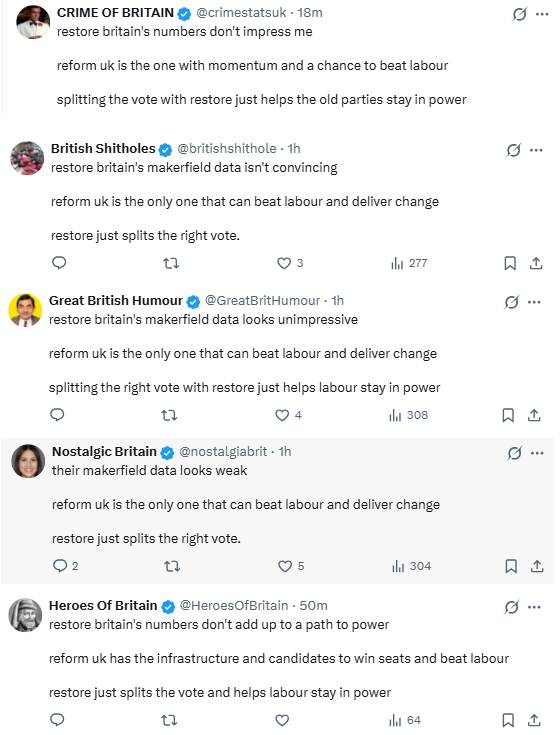View analytics showing 308 views
The width and height of the screenshot is (560, 735).
point(408,415)
